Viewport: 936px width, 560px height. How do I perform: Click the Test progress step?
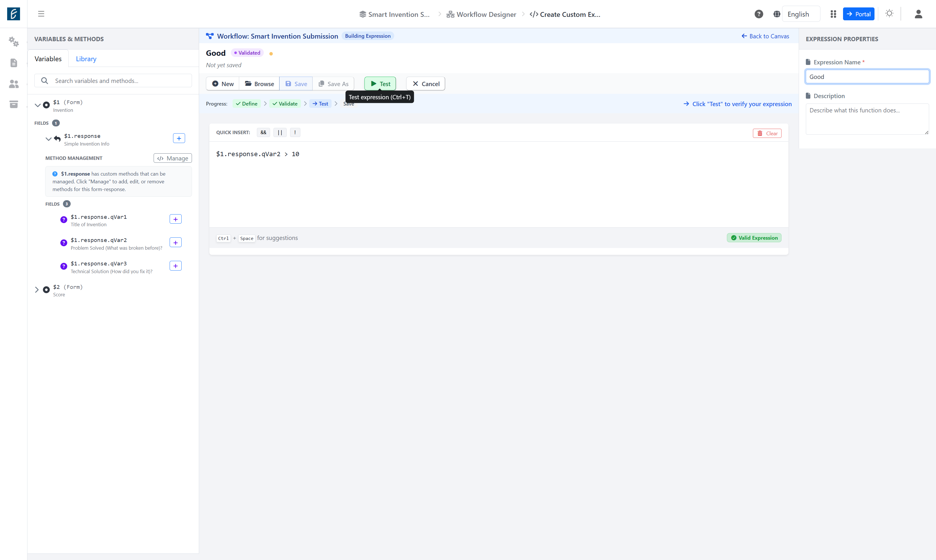tap(320, 104)
